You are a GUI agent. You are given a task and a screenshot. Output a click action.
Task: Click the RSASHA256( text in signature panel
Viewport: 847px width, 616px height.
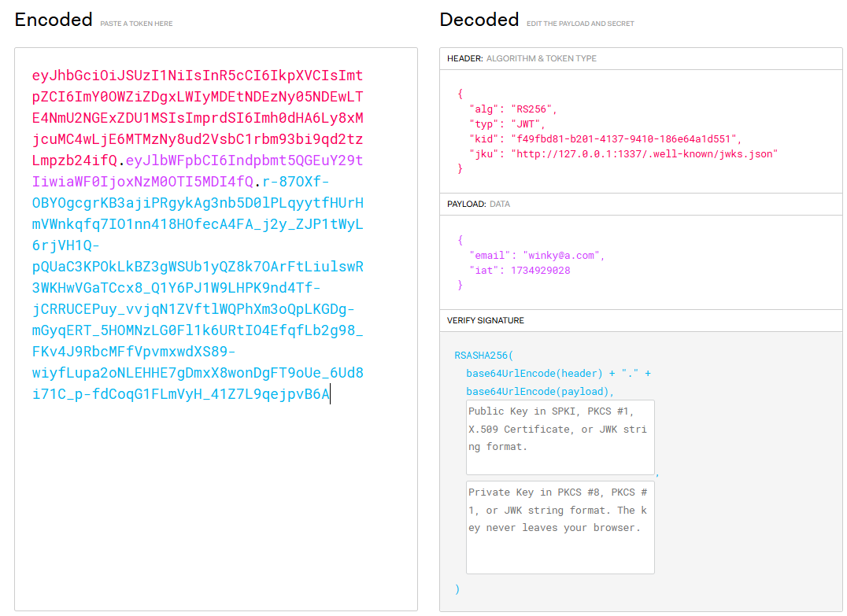tap(483, 355)
